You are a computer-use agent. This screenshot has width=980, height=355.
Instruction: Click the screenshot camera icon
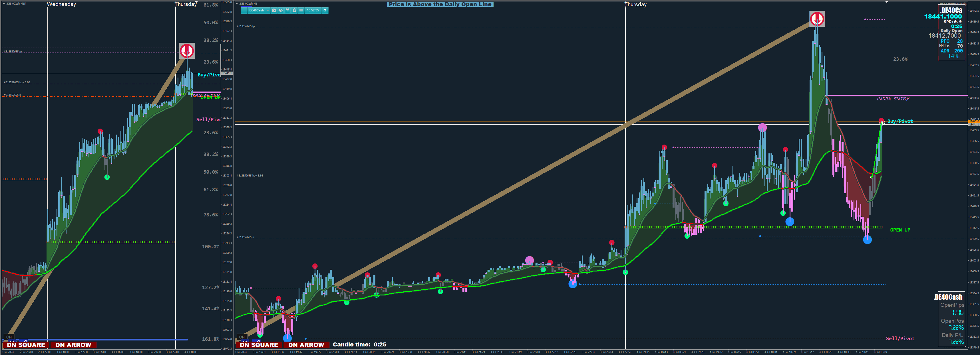click(x=274, y=10)
